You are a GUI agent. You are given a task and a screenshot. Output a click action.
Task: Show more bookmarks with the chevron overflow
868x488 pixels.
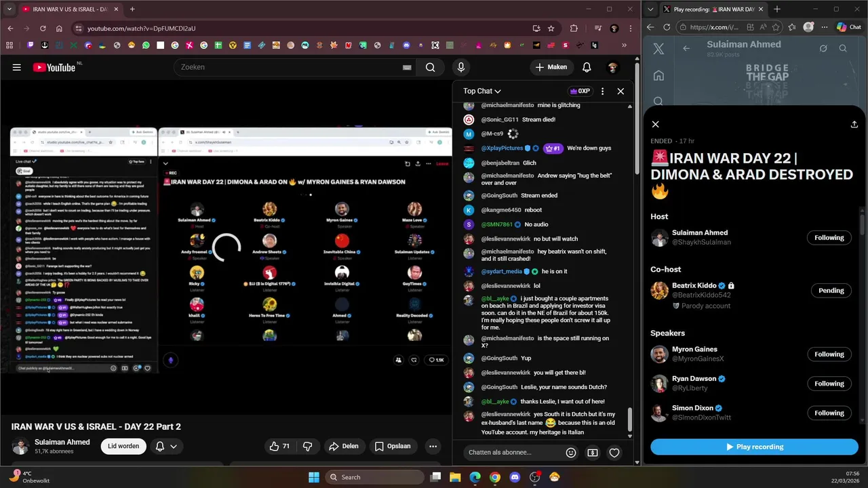(x=625, y=45)
